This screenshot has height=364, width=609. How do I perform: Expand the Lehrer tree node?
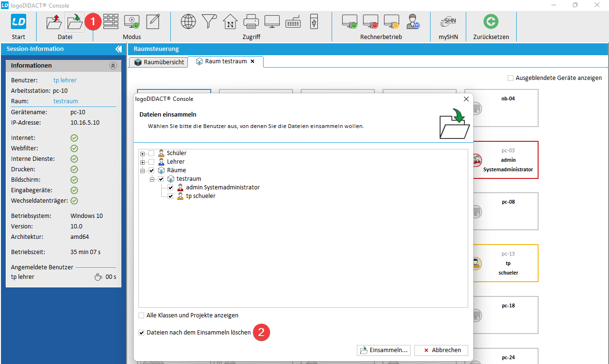pyautogui.click(x=142, y=162)
